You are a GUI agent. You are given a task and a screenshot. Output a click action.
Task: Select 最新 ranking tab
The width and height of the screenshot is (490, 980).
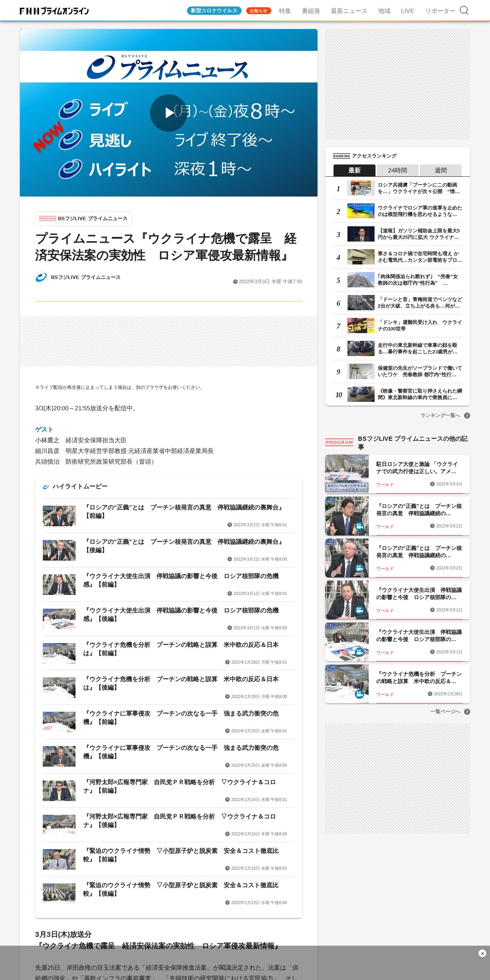355,170
